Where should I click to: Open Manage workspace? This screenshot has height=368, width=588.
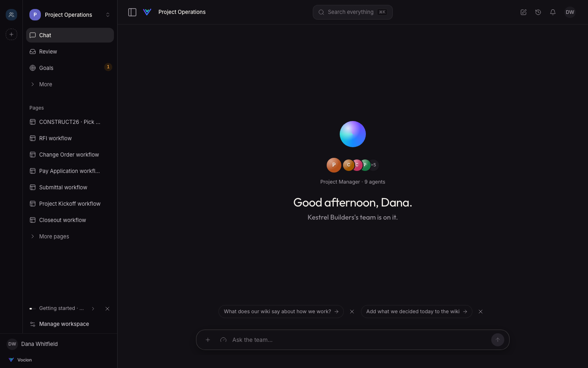point(70,324)
